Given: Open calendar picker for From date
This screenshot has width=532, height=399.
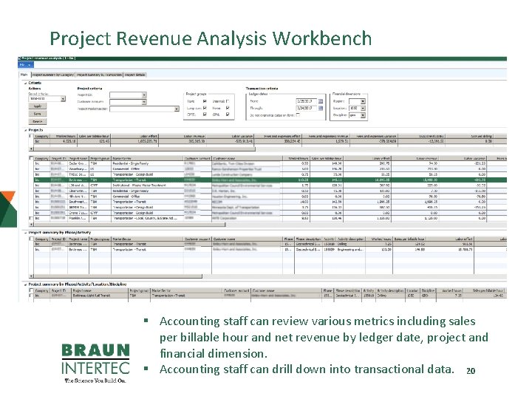Looking at the screenshot, I should tap(321, 101).
